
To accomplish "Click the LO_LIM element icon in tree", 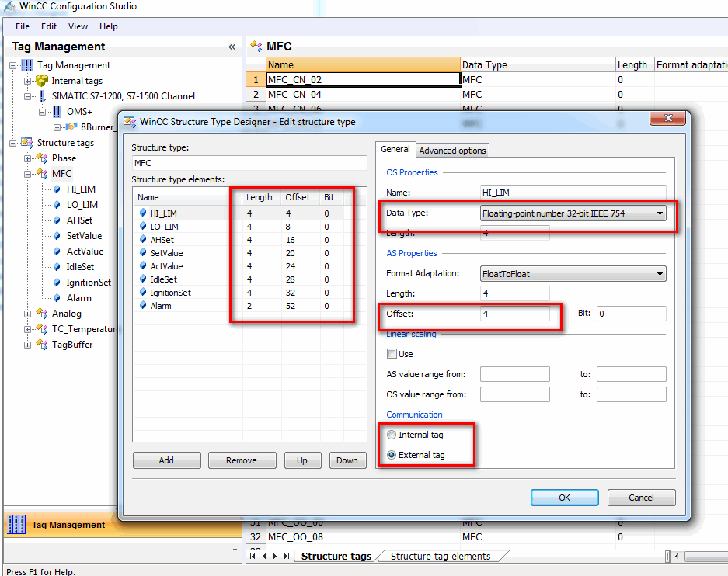I will 57,204.
